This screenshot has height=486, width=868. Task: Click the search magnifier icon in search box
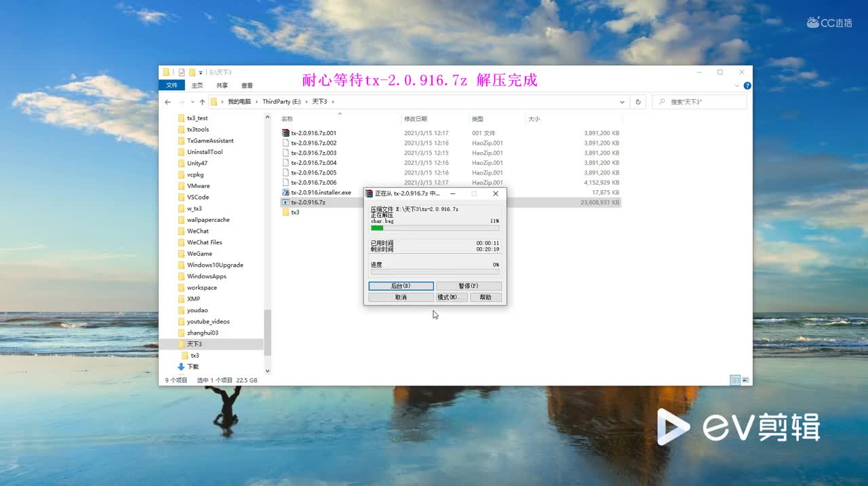(662, 102)
